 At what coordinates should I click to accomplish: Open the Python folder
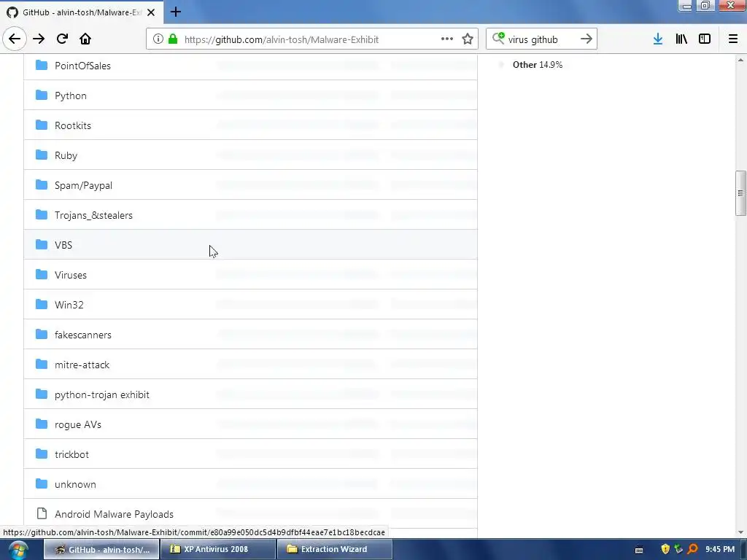71,96
